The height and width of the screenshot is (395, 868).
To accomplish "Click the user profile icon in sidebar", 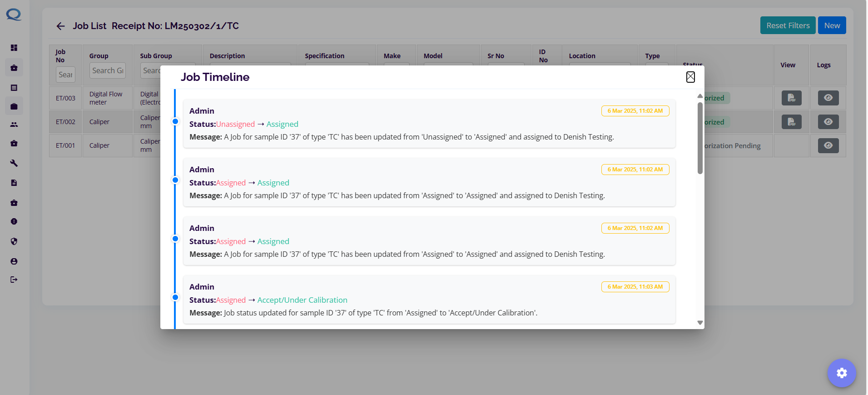I will (14, 261).
